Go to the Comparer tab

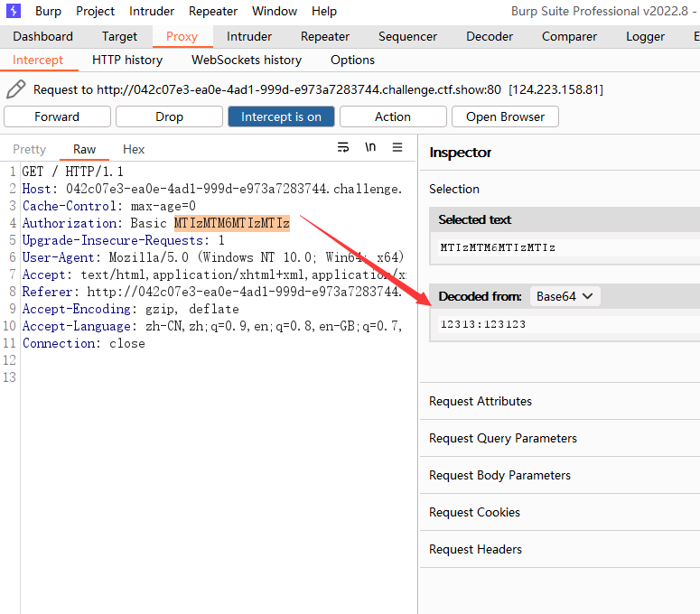point(569,37)
